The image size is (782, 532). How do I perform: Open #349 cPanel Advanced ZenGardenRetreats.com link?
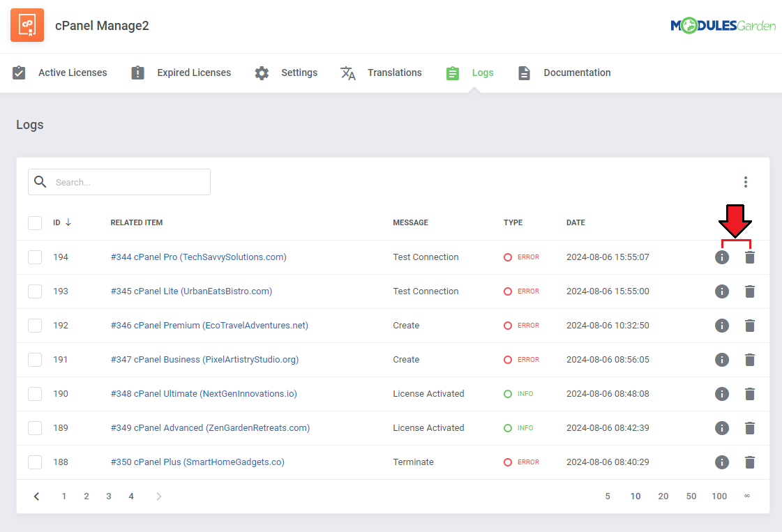[210, 428]
